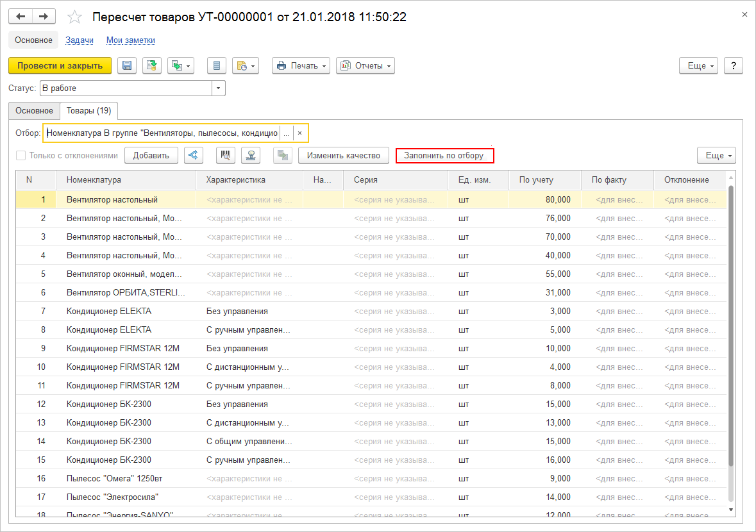The image size is (756, 532).
Task: Open the Отчеты dropdown
Action: (x=365, y=65)
